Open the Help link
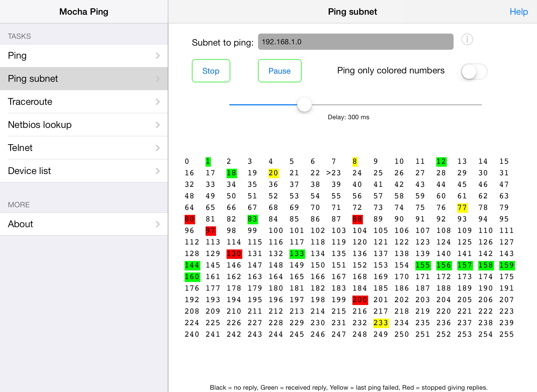Image resolution: width=537 pixels, height=392 pixels. coord(519,12)
